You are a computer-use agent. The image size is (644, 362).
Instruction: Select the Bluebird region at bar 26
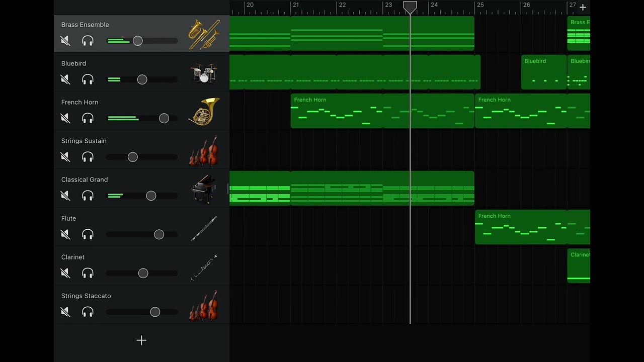(x=544, y=72)
